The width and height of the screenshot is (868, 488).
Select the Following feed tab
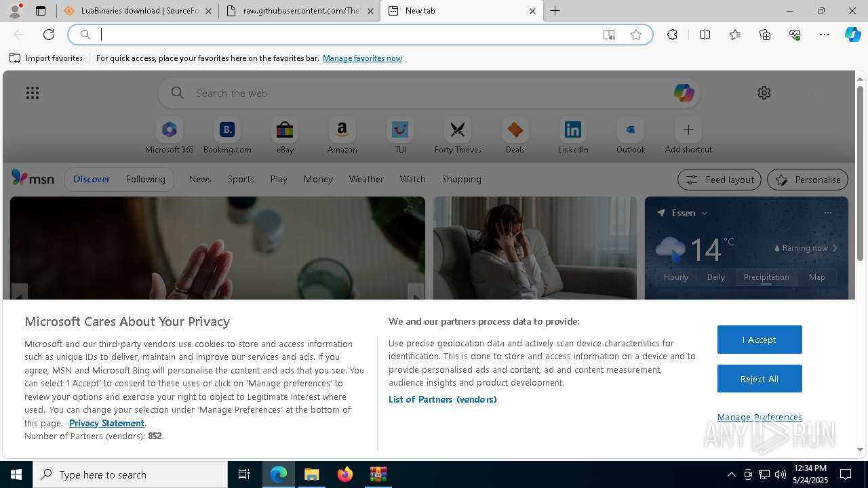coord(146,179)
